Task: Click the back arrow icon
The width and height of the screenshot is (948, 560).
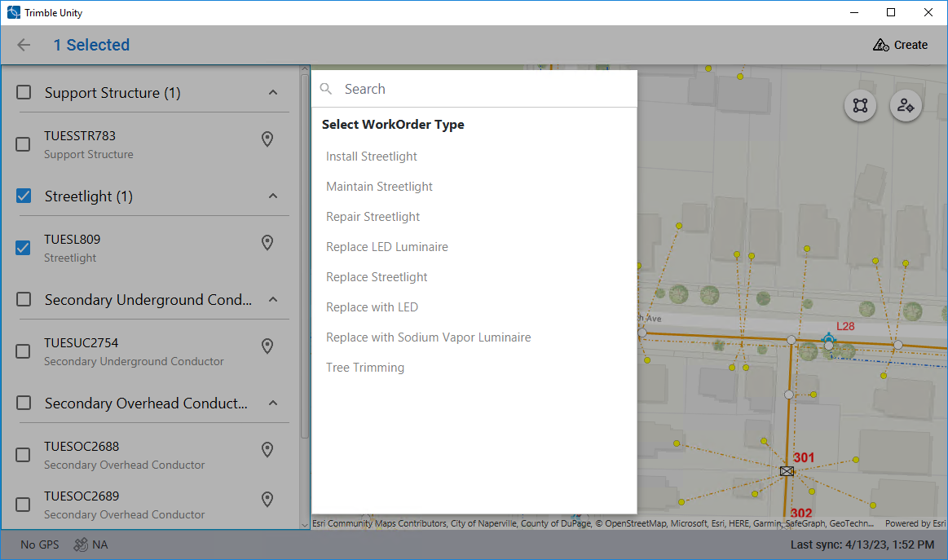Action: 24,45
